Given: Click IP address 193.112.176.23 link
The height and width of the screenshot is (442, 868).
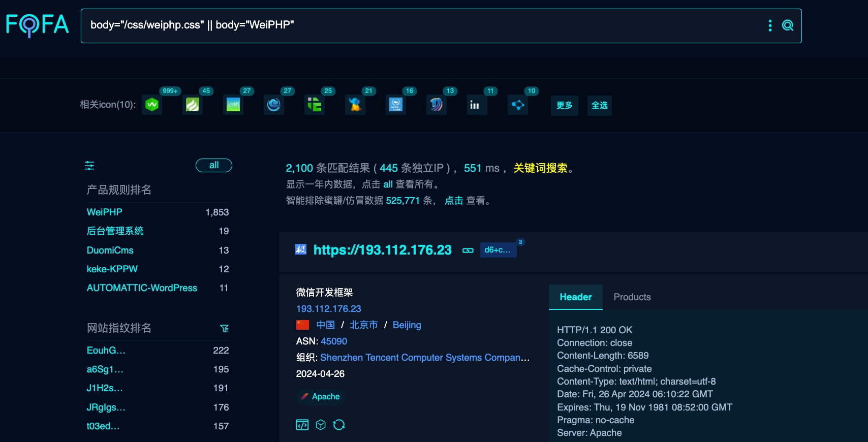Looking at the screenshot, I should click(328, 309).
